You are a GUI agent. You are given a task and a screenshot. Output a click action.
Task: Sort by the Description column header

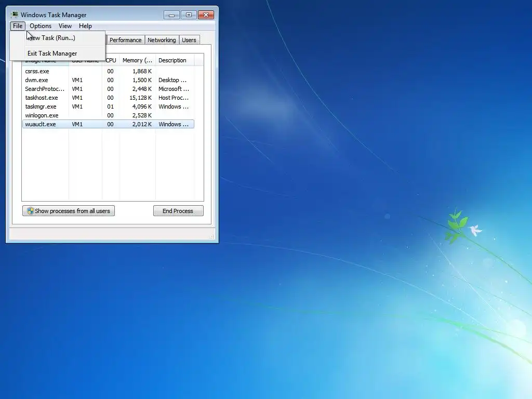(x=175, y=60)
